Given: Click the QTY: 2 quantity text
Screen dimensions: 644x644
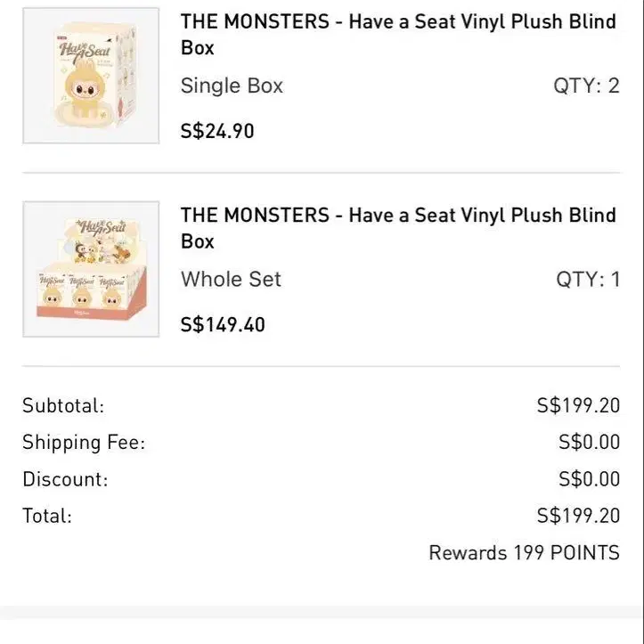Looking at the screenshot, I should (x=586, y=86).
